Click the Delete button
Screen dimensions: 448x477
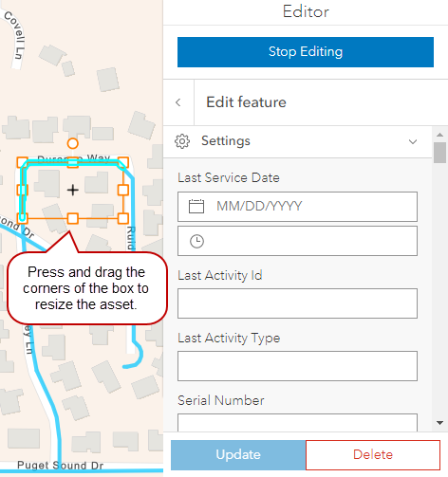tap(373, 455)
